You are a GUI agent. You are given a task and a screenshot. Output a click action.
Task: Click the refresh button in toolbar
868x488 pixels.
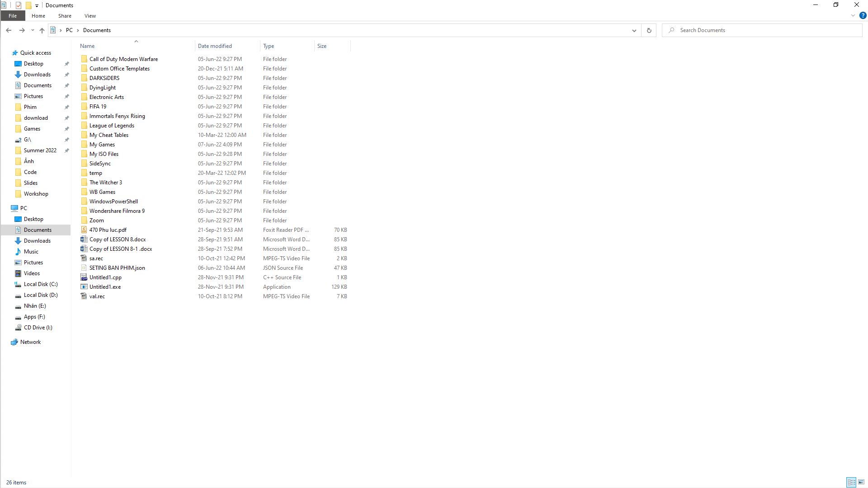649,30
